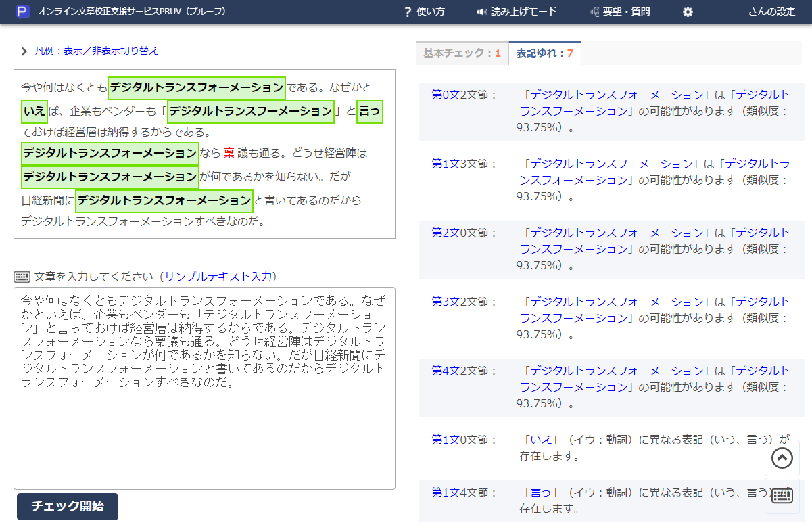Click the 第0文2文節 result link
812x525 pixels.
point(464,95)
